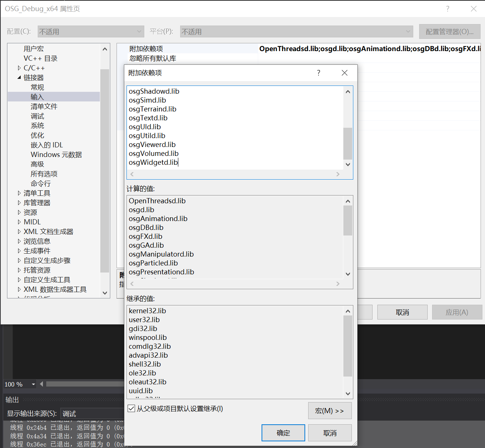Select the 命令行 tree item
Image resolution: width=485 pixels, height=448 pixels.
(41, 183)
